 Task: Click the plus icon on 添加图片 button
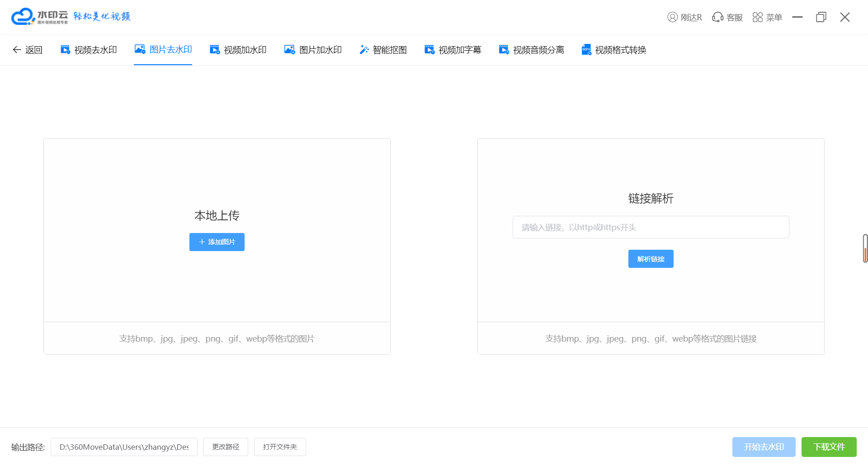click(x=202, y=242)
